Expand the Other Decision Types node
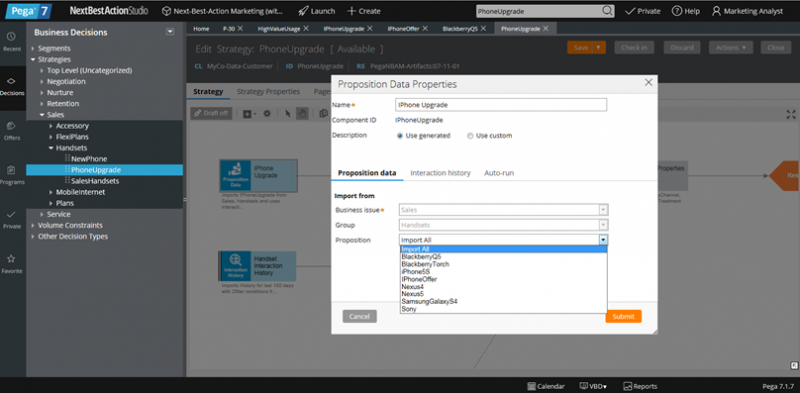Viewport: 800px width, 393px height. (33, 237)
